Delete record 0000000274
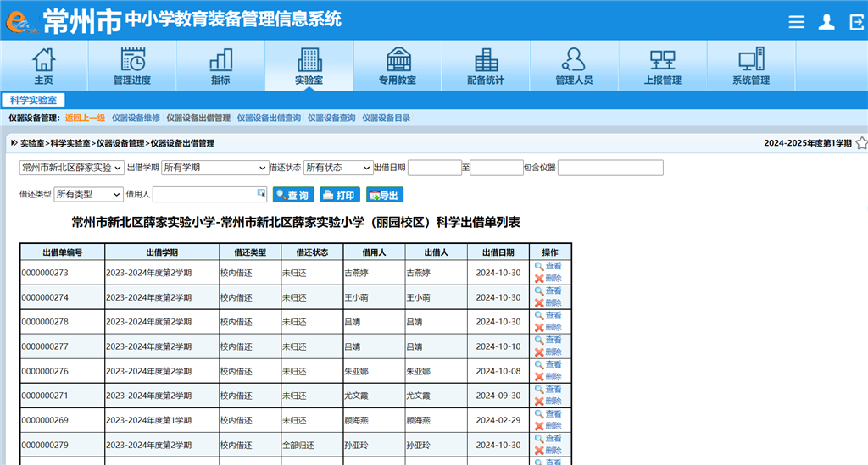The image size is (868, 465). (548, 303)
